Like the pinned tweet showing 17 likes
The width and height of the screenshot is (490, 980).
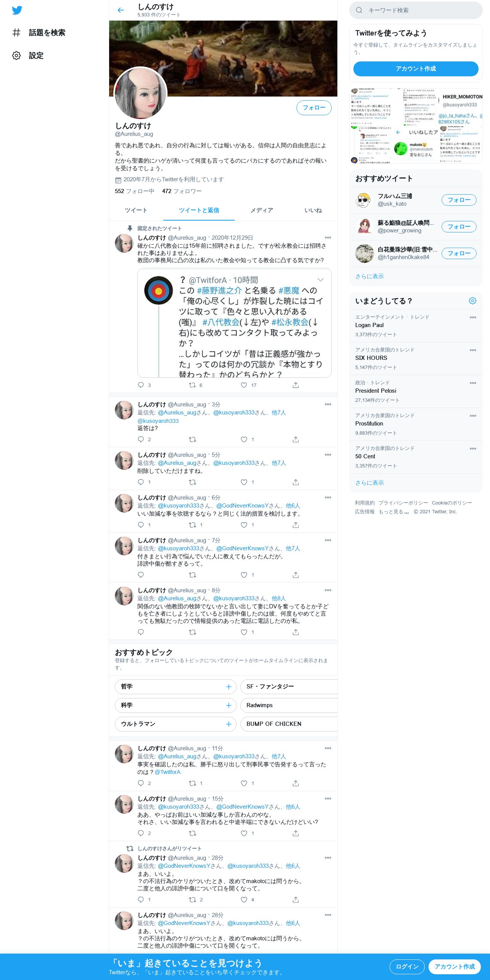click(244, 385)
